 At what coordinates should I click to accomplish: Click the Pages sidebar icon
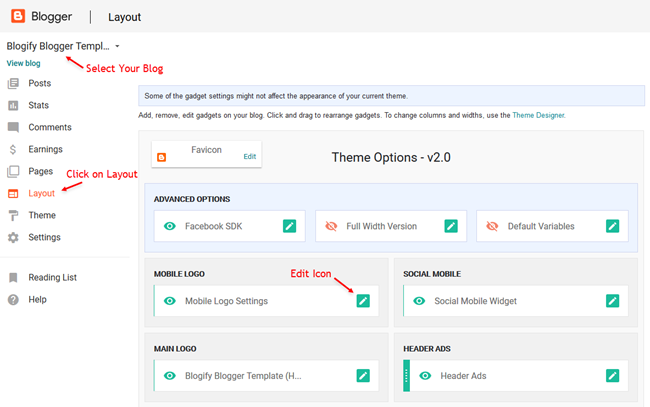(13, 171)
